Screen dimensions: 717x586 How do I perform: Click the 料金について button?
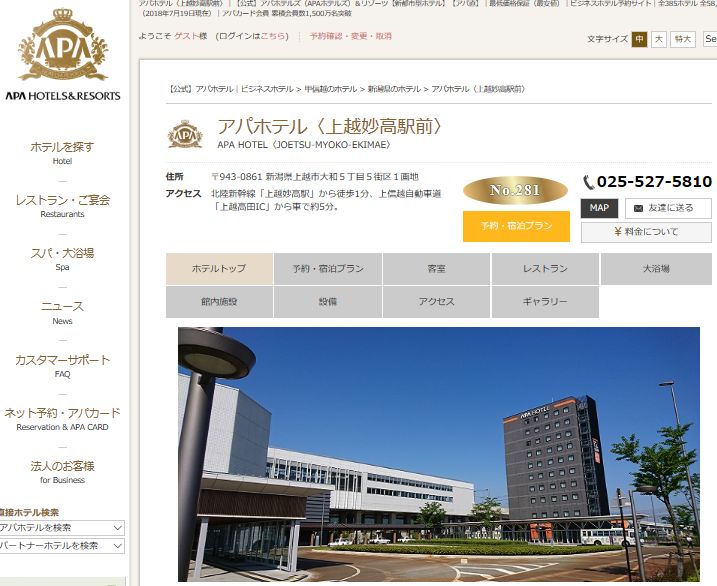pyautogui.click(x=646, y=232)
